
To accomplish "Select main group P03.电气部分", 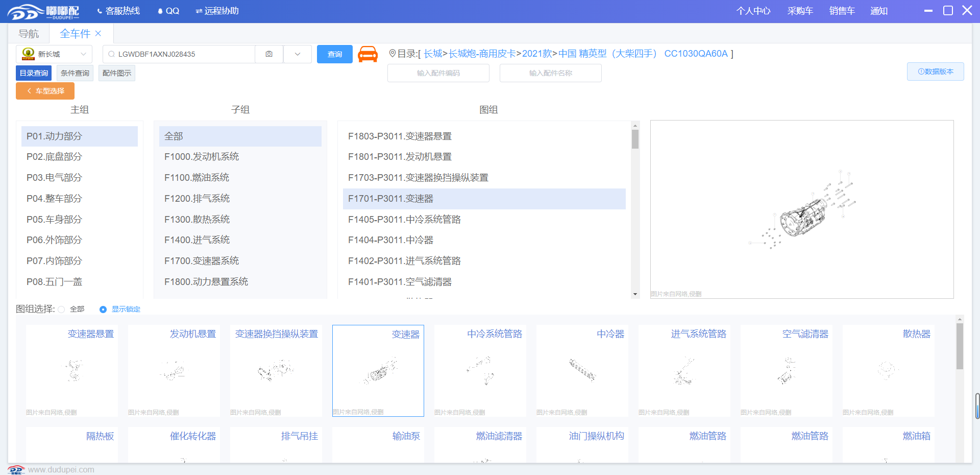I will [x=80, y=178].
